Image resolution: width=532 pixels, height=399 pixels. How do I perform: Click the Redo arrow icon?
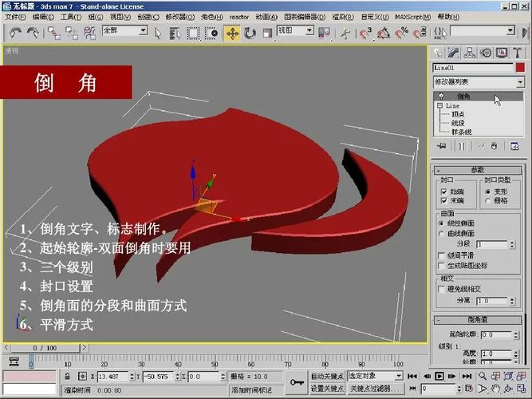pyautogui.click(x=33, y=33)
